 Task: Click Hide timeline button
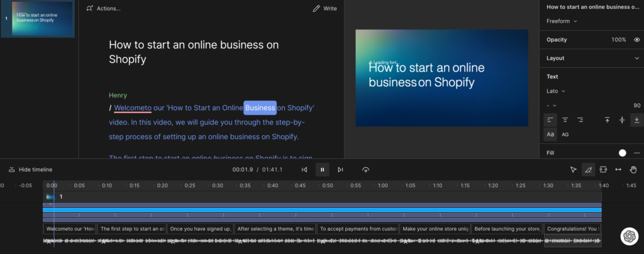[30, 170]
